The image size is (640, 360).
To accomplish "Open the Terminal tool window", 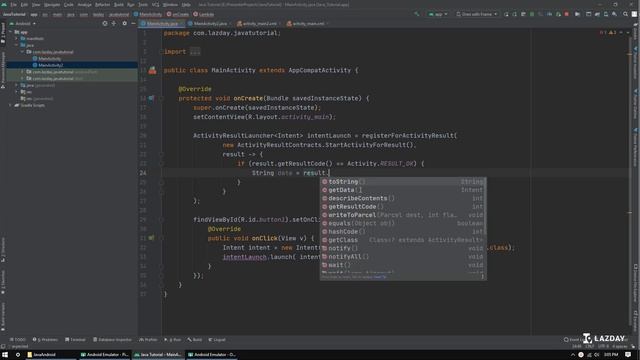I will pyautogui.click(x=76, y=340).
